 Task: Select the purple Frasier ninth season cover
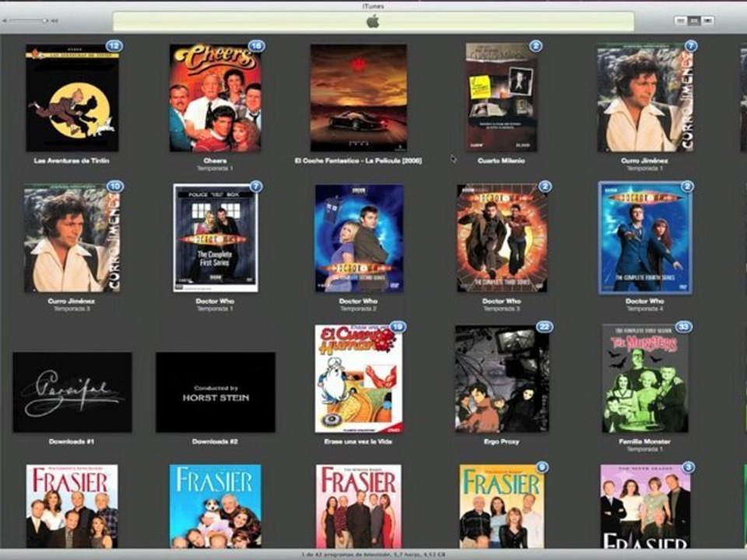pyautogui.click(x=645, y=506)
